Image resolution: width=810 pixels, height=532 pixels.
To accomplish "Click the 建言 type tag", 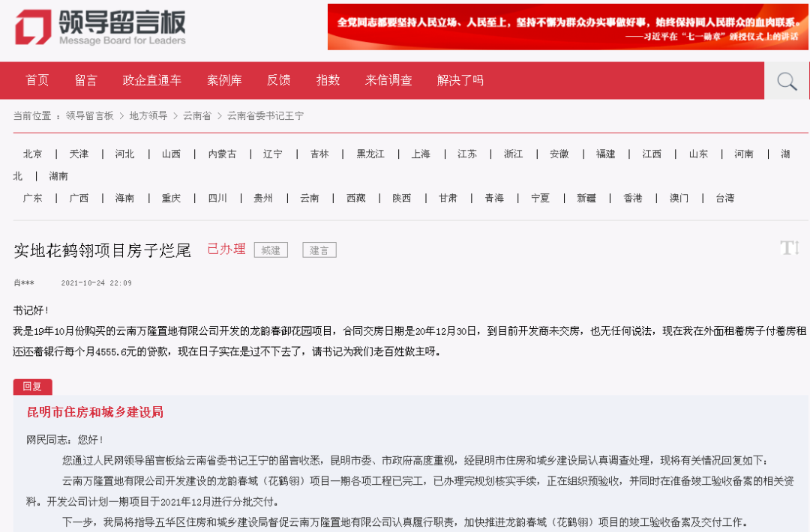I will point(319,250).
